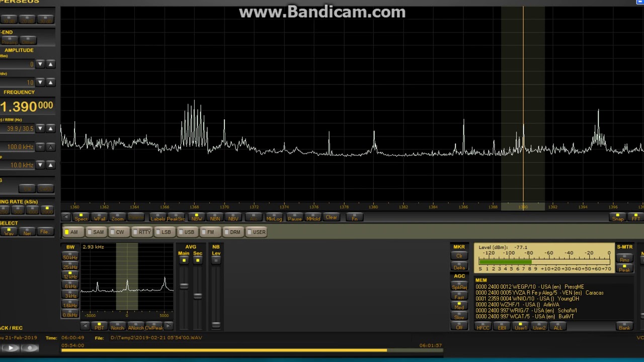
Task: Enable the Notch filter
Action: tap(117, 327)
